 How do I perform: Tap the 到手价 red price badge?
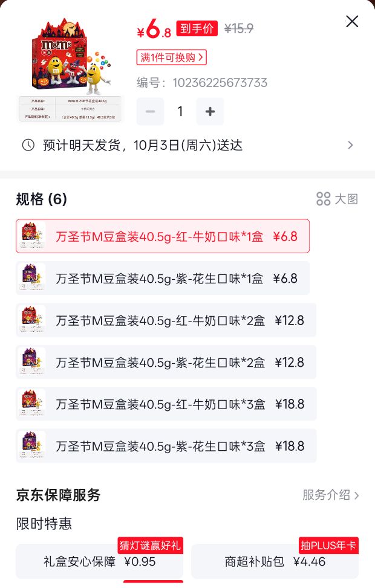click(x=197, y=28)
